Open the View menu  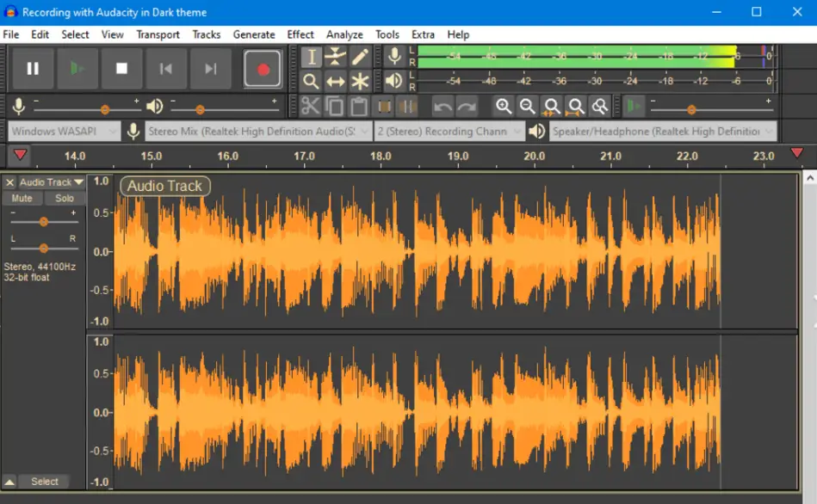[x=112, y=34]
